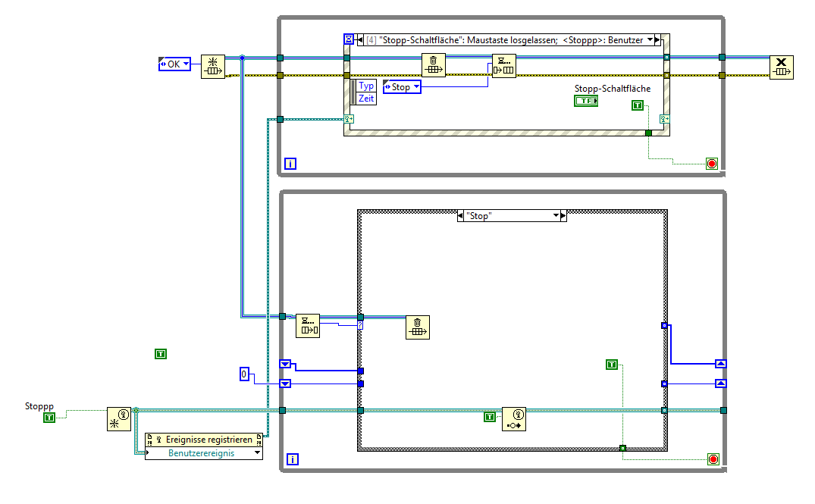This screenshot has width=815, height=504.
Task: Toggle the True constant wired to the lower stop terminal
Action: (x=612, y=365)
